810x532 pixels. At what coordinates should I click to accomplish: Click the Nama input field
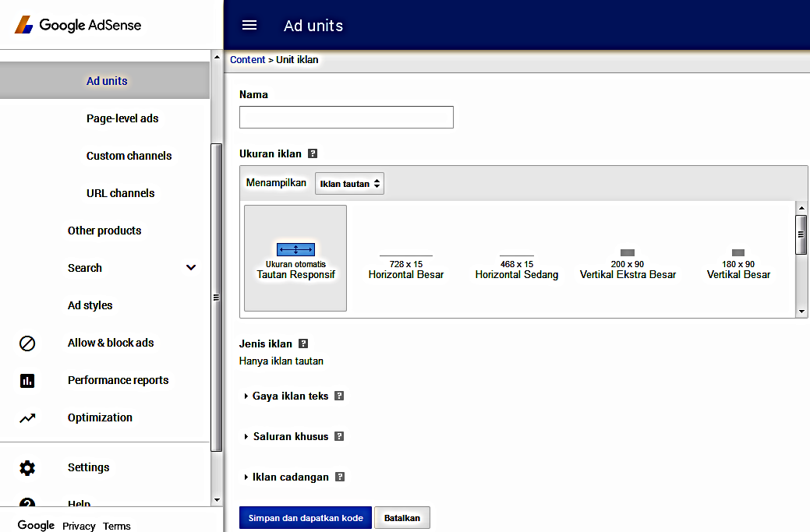(346, 117)
